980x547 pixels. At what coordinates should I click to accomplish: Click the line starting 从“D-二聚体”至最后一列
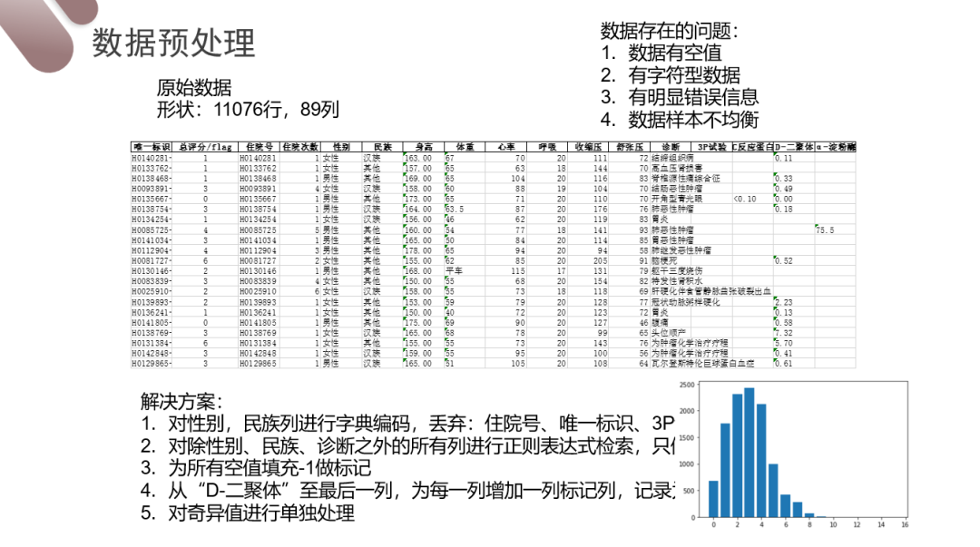421,490
